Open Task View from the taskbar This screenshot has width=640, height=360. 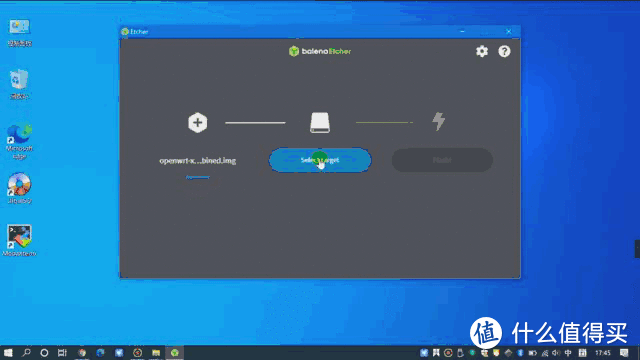tap(62, 353)
